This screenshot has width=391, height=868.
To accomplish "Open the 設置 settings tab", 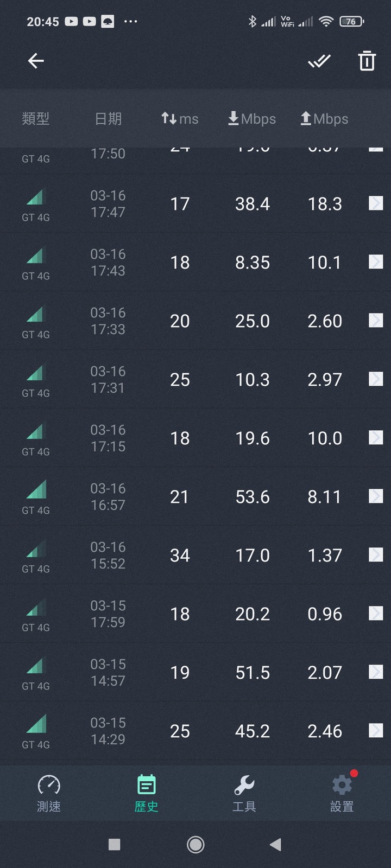I will pos(342,793).
